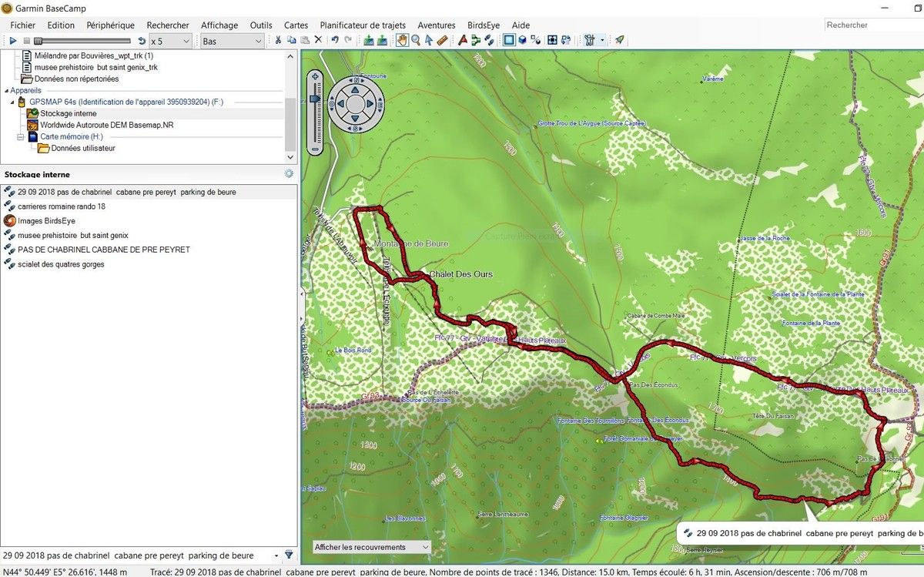Select Miélandre par Bouvières_wpt_trk (1) list
This screenshot has width=924, height=577.
[94, 55]
